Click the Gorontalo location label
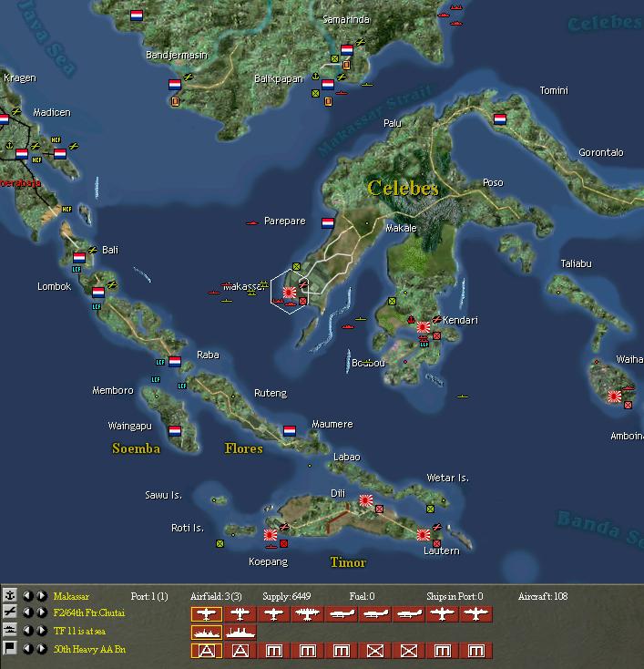 point(601,152)
